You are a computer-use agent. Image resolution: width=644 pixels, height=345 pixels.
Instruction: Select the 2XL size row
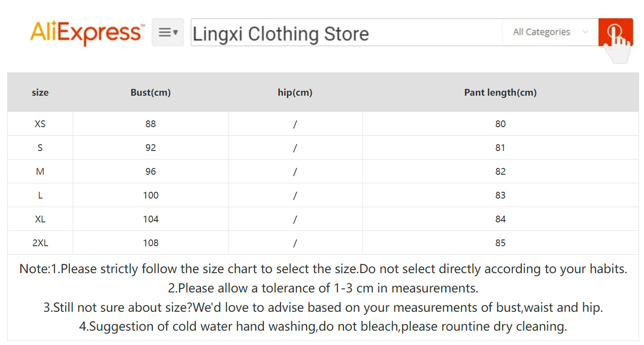coord(40,243)
